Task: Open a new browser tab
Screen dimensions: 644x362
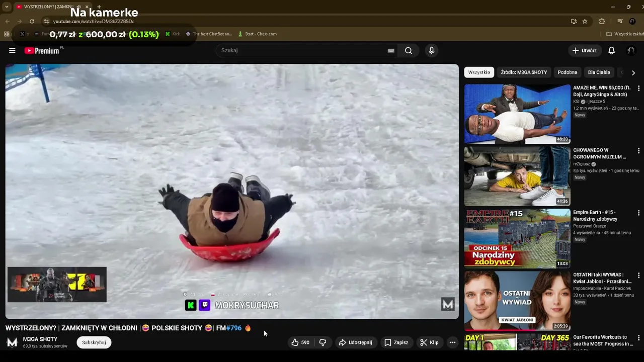Action: coord(99,7)
